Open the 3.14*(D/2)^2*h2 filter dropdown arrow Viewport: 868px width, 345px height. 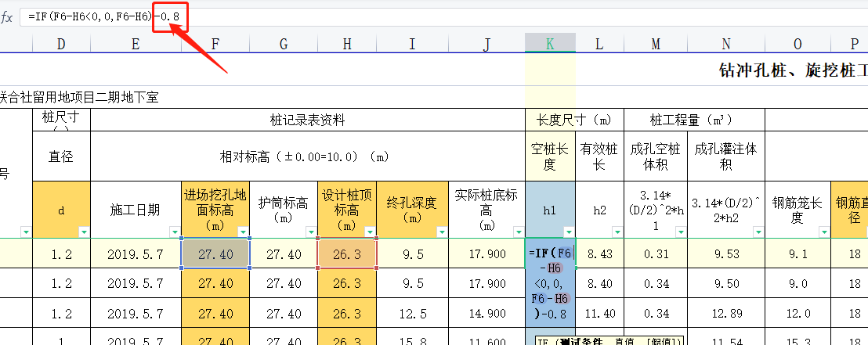pos(758,232)
